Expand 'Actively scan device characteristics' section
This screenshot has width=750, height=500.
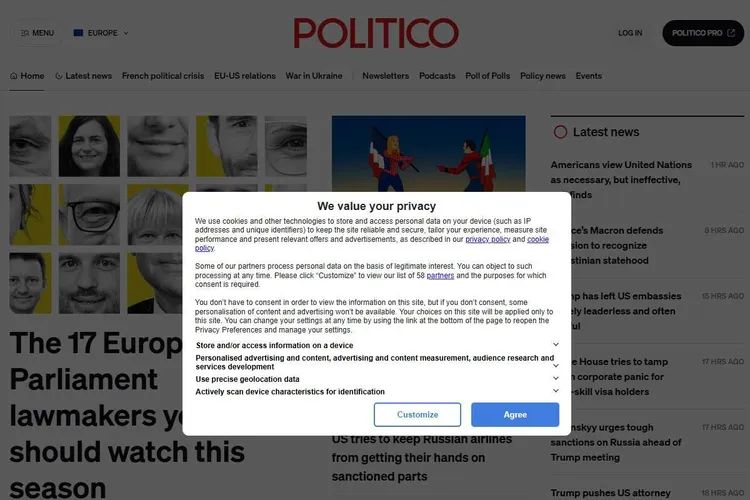pos(376,391)
